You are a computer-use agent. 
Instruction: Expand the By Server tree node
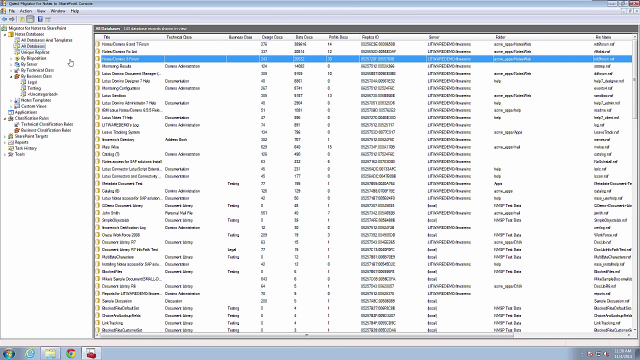tap(11, 64)
